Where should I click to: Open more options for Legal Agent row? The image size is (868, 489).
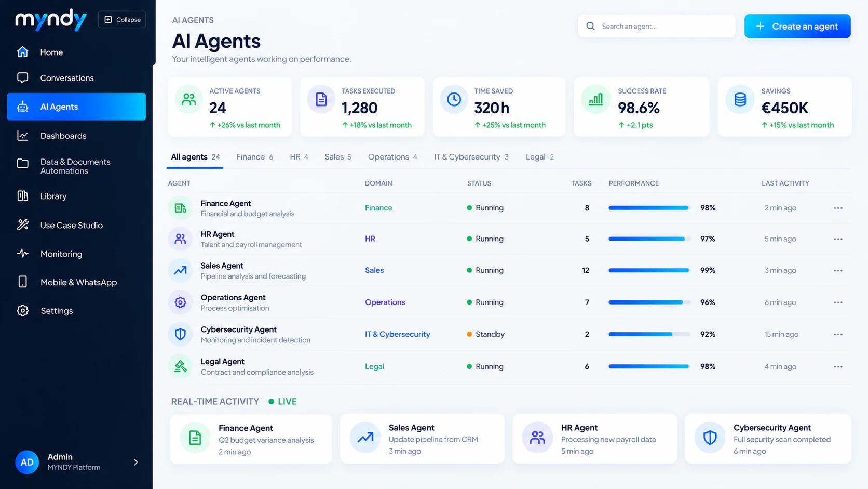pyautogui.click(x=838, y=366)
